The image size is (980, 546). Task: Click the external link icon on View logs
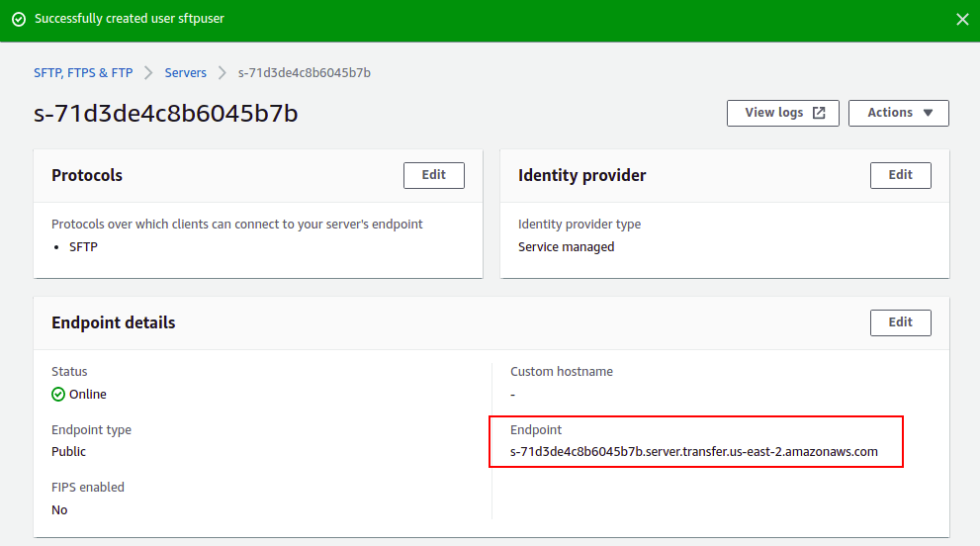pos(819,113)
